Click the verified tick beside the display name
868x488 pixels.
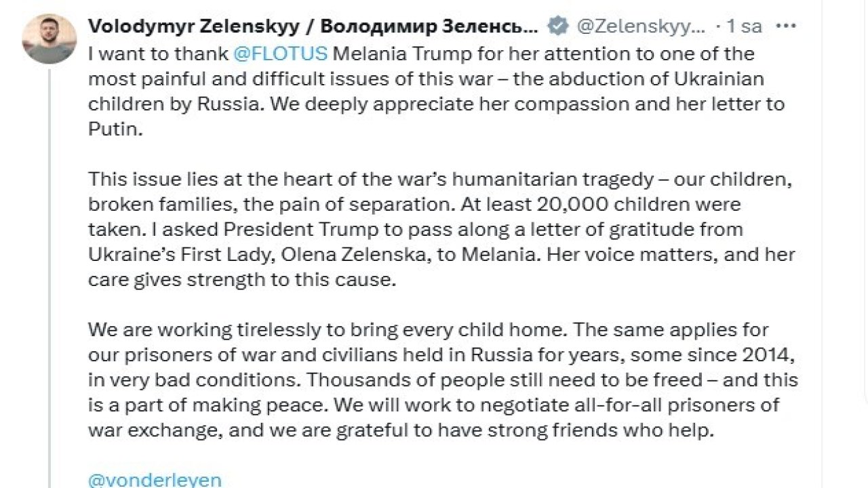pyautogui.click(x=557, y=26)
